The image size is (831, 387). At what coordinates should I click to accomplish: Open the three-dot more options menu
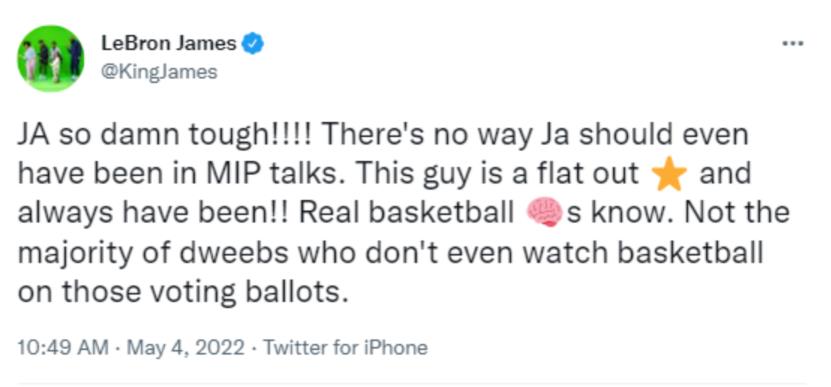point(793,44)
